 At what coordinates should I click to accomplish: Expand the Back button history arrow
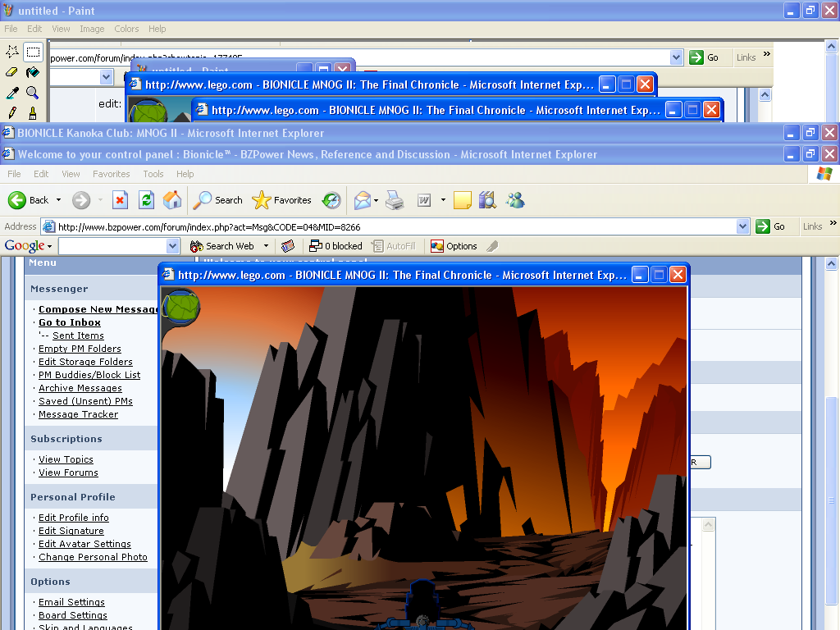(58, 200)
